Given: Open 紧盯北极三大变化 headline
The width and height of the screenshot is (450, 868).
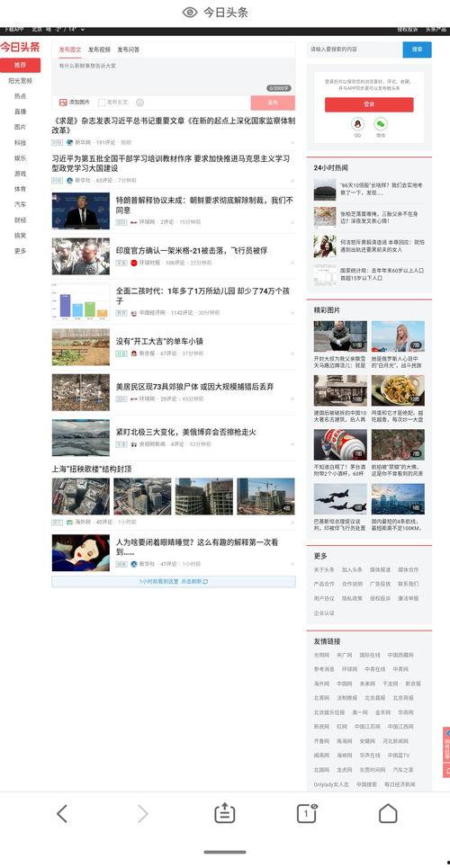Looking at the screenshot, I should pyautogui.click(x=185, y=433).
